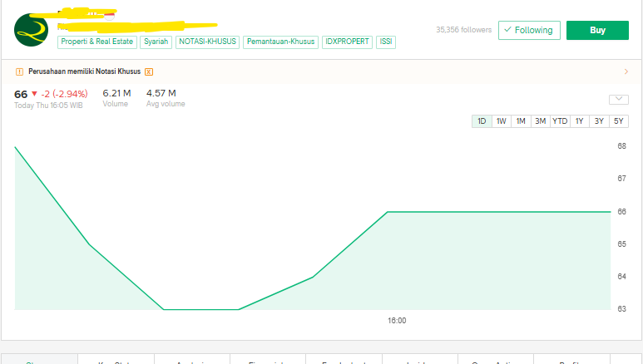643x364 pixels.
Task: Click the 16:00 time label on chart
Action: click(397, 321)
